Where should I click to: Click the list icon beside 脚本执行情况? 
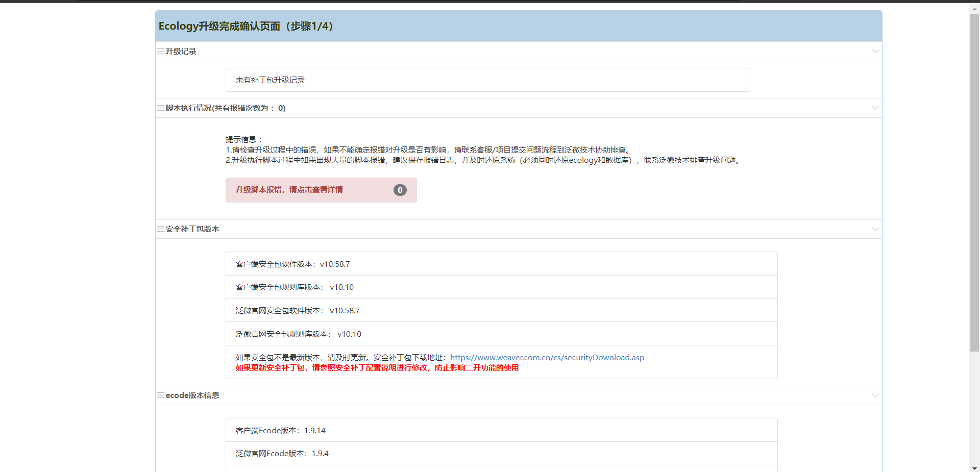click(161, 108)
